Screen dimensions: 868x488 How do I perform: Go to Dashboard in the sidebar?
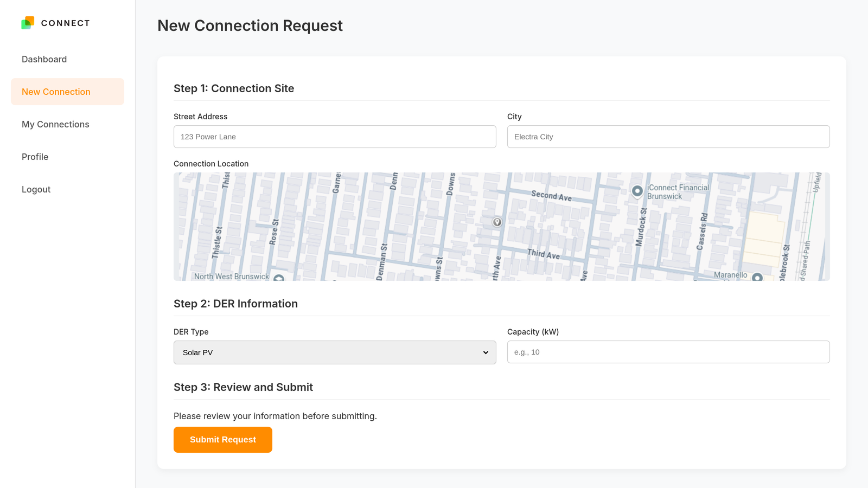(x=44, y=59)
